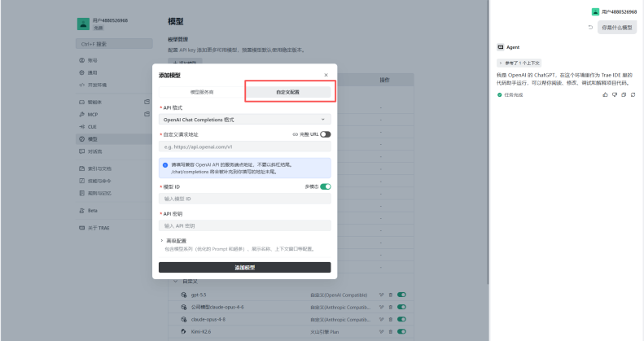
Task: Click the check icon on gpt-5.5 row
Action: (x=382, y=295)
